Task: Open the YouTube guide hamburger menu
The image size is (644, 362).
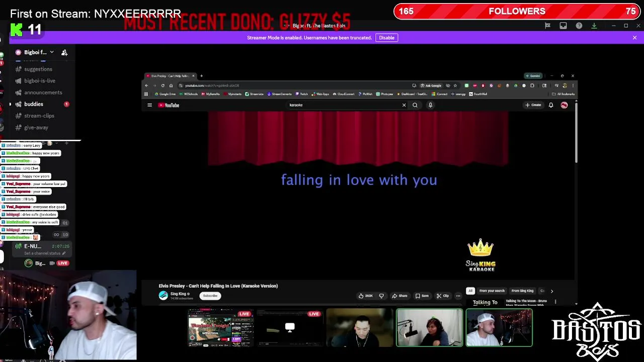Action: (x=149, y=105)
